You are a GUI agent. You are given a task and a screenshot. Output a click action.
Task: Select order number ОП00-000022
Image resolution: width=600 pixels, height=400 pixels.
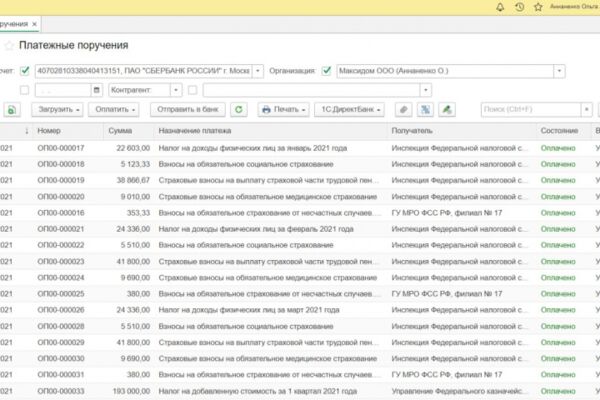click(61, 245)
